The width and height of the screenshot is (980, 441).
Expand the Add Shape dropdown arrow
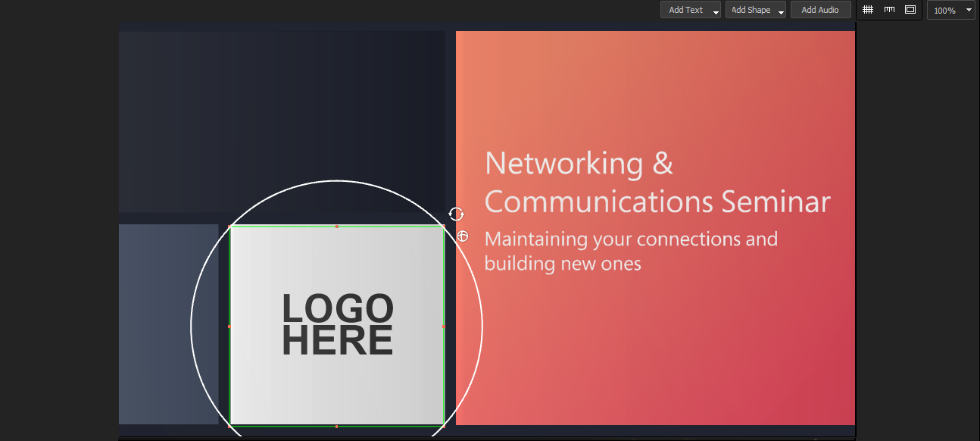(x=781, y=11)
